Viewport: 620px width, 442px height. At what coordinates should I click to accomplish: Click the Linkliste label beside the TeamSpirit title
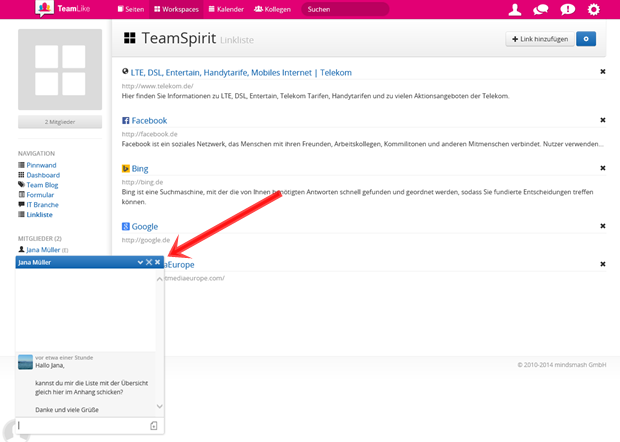237,40
